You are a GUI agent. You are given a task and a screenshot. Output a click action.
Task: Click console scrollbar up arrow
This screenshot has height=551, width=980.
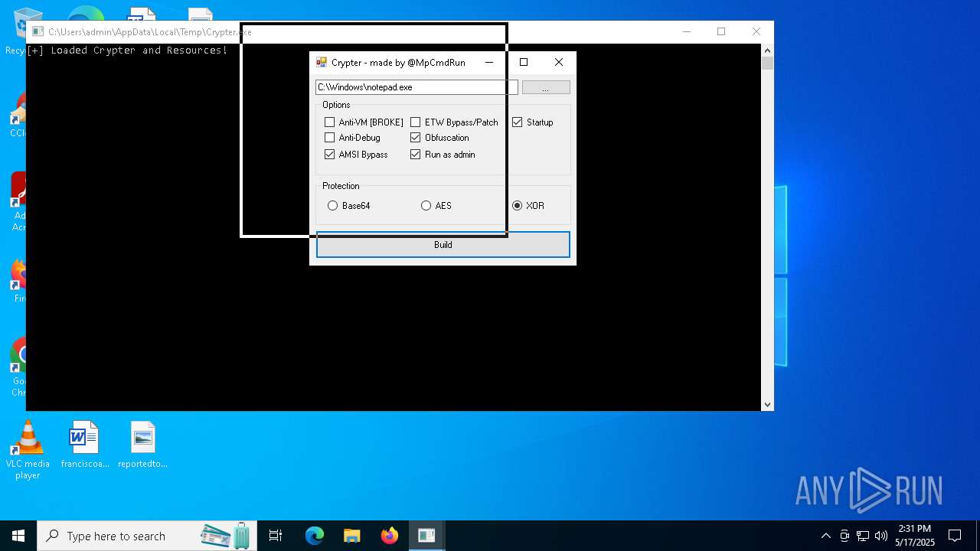(x=767, y=49)
